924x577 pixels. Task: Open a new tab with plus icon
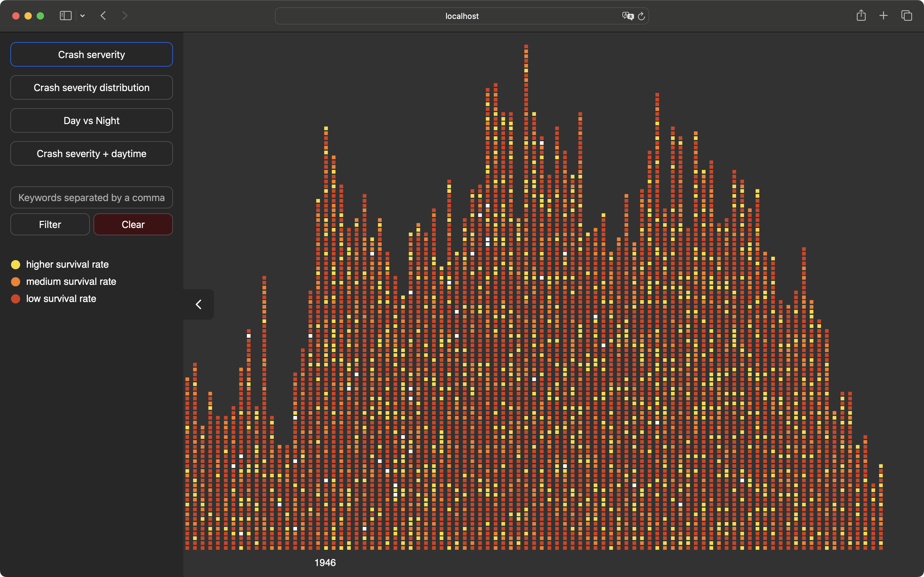click(x=883, y=16)
